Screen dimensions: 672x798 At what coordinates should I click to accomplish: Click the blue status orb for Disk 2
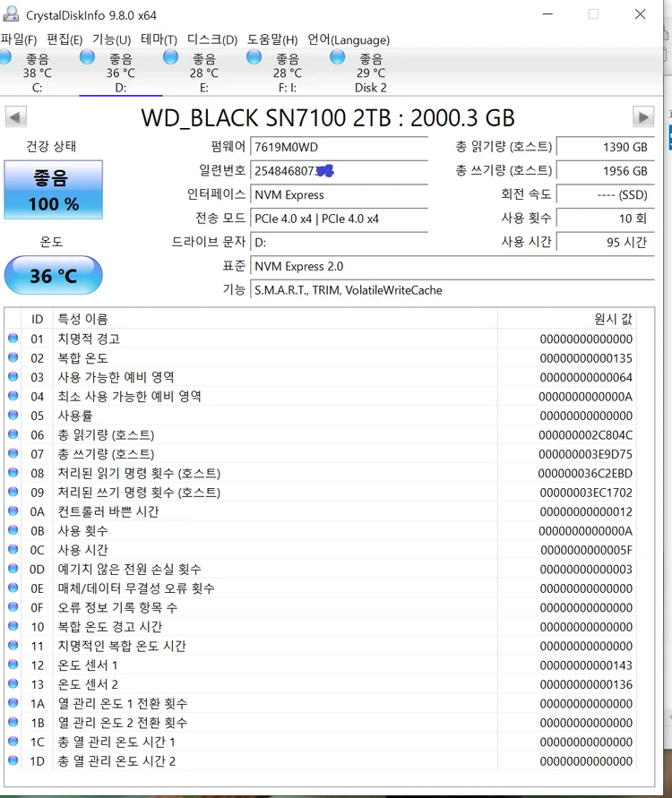tap(337, 56)
